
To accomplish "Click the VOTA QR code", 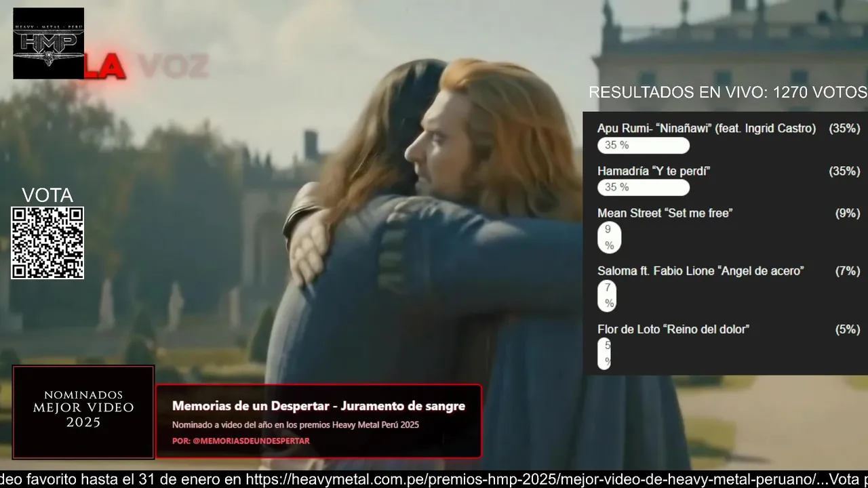I will [x=47, y=243].
